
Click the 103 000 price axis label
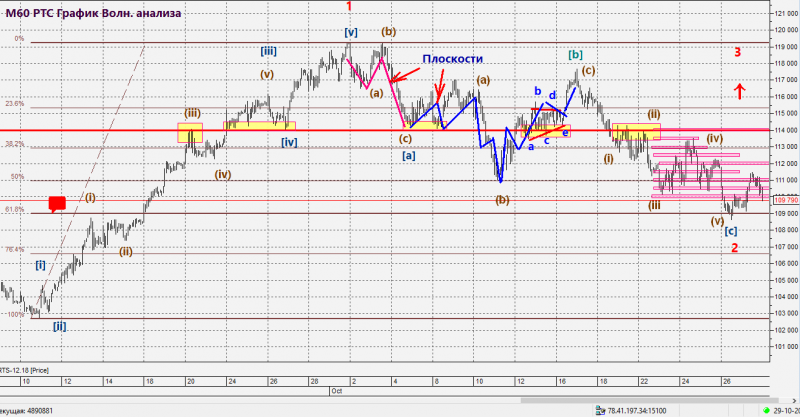[786, 313]
